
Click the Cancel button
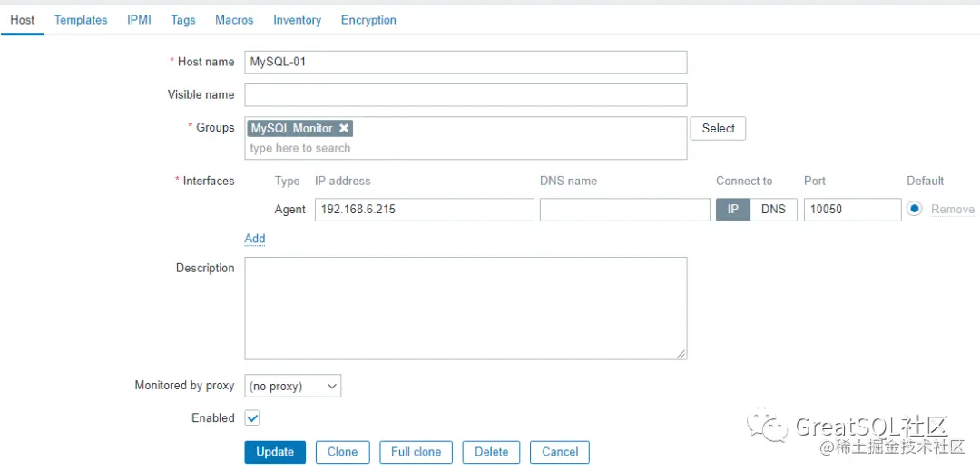559,452
